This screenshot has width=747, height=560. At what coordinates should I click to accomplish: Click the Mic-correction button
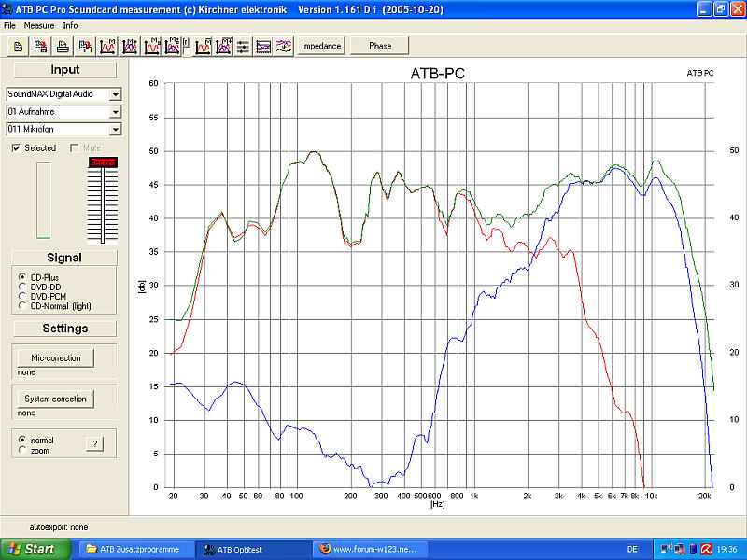[x=55, y=357]
